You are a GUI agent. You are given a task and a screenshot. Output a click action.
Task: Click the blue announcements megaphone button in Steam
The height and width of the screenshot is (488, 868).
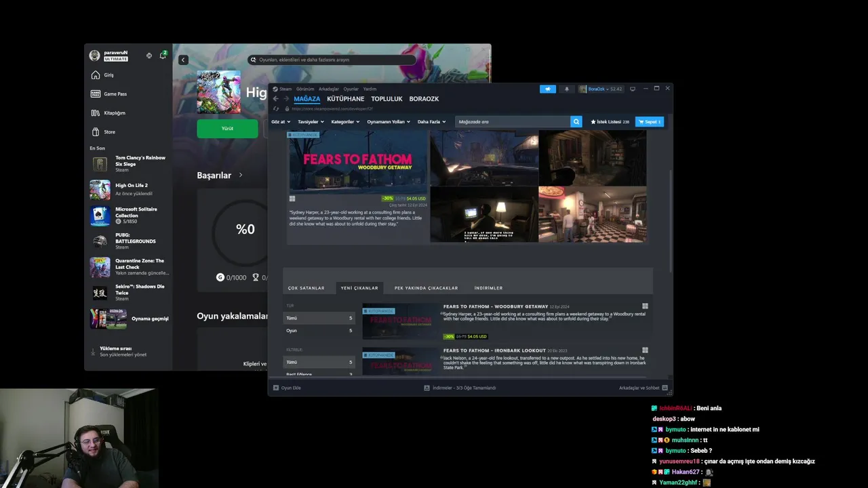point(548,89)
